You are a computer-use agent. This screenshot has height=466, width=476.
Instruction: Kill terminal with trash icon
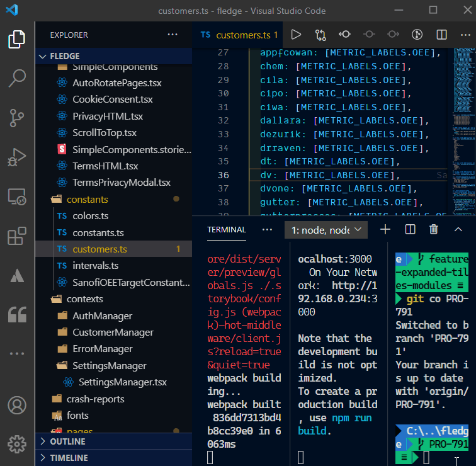coord(434,229)
